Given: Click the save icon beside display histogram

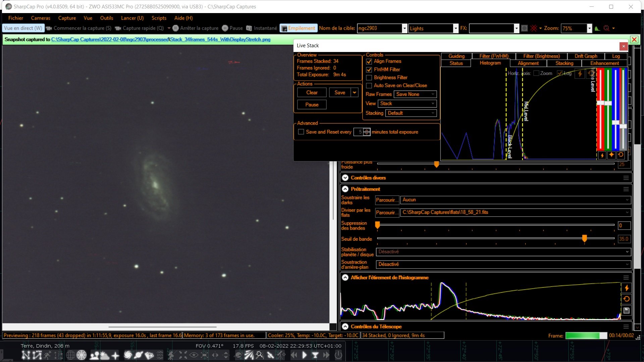Looking at the screenshot, I should click(x=626, y=310).
